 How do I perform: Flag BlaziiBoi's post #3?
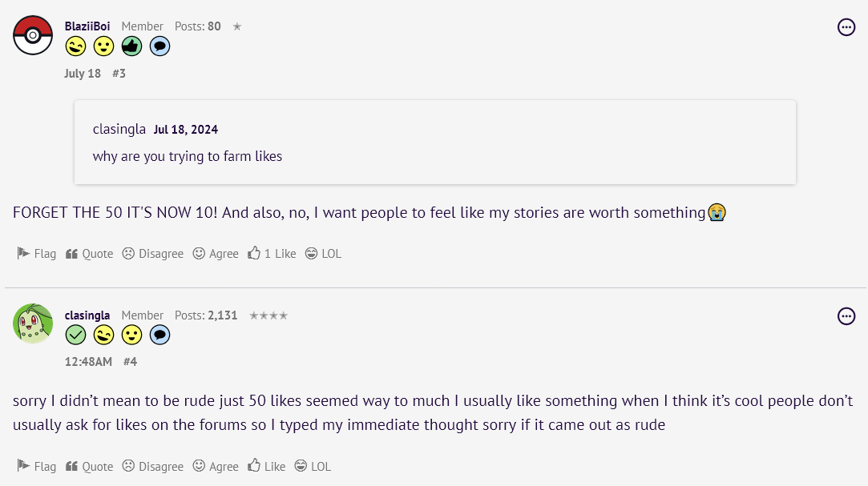(37, 253)
